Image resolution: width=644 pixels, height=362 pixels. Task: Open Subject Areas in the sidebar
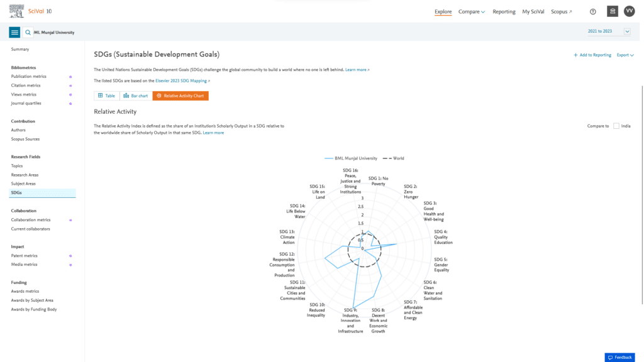(x=23, y=184)
